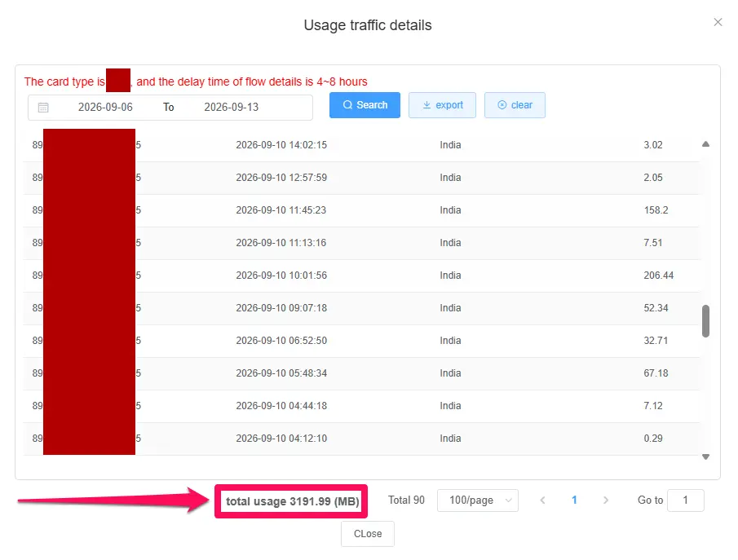Grab the table's vertical scrollbar thumb
This screenshot has height=560, width=738.
pos(705,321)
